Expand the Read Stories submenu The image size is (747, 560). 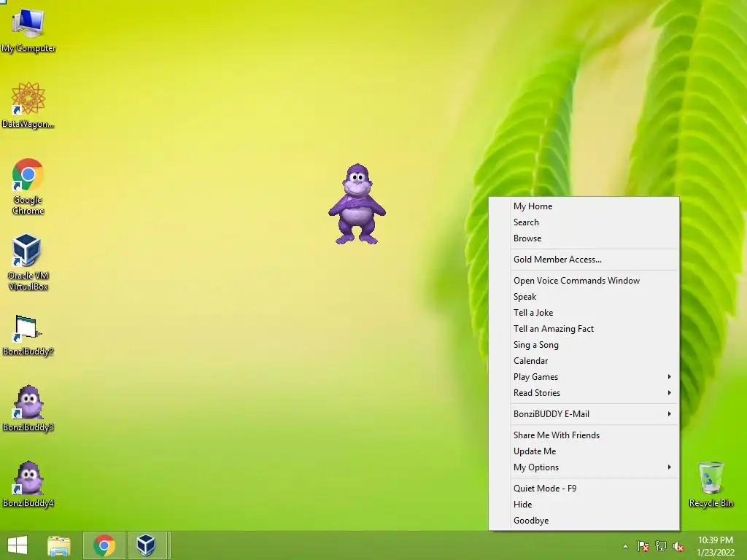584,393
